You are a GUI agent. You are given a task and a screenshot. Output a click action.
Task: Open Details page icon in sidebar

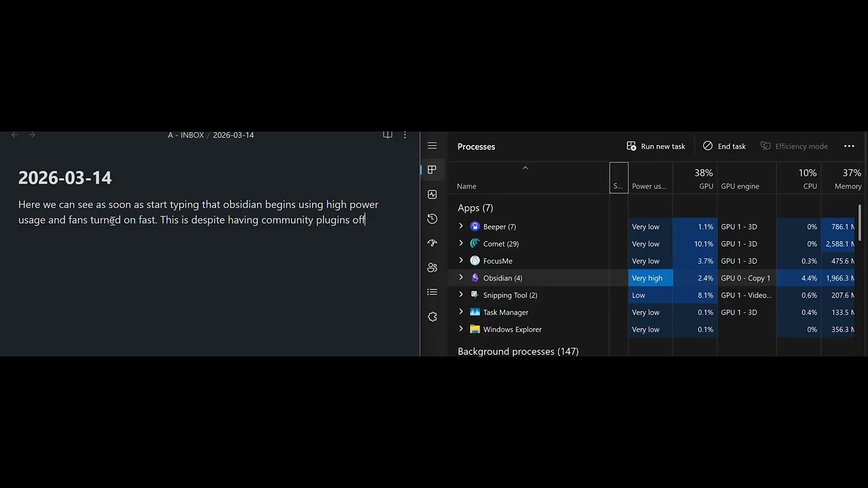tap(432, 292)
